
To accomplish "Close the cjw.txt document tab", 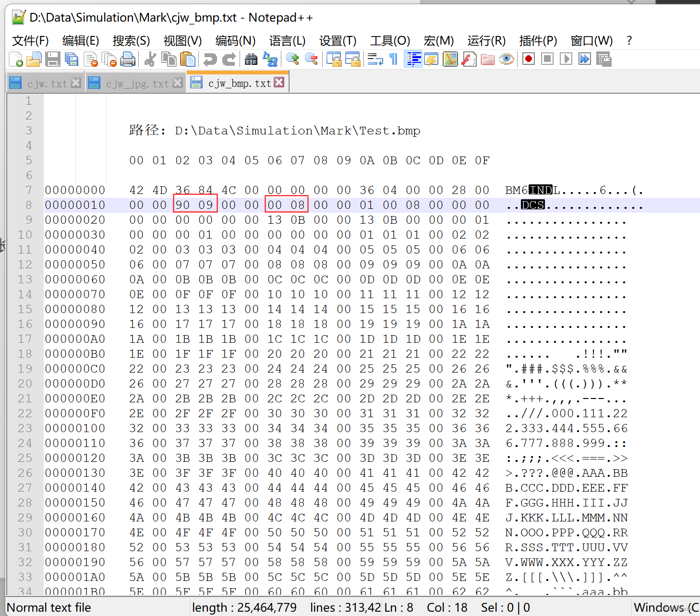I will pos(76,82).
